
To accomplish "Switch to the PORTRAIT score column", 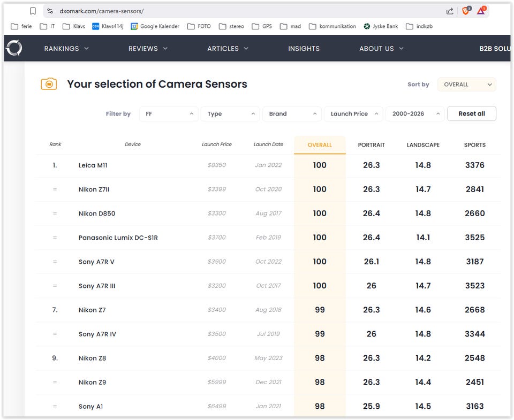I will (371, 145).
